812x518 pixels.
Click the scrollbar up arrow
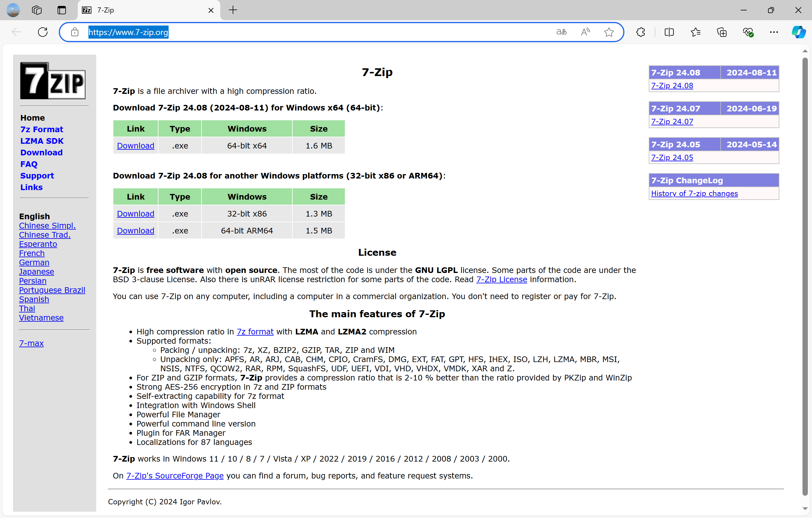tap(805, 51)
